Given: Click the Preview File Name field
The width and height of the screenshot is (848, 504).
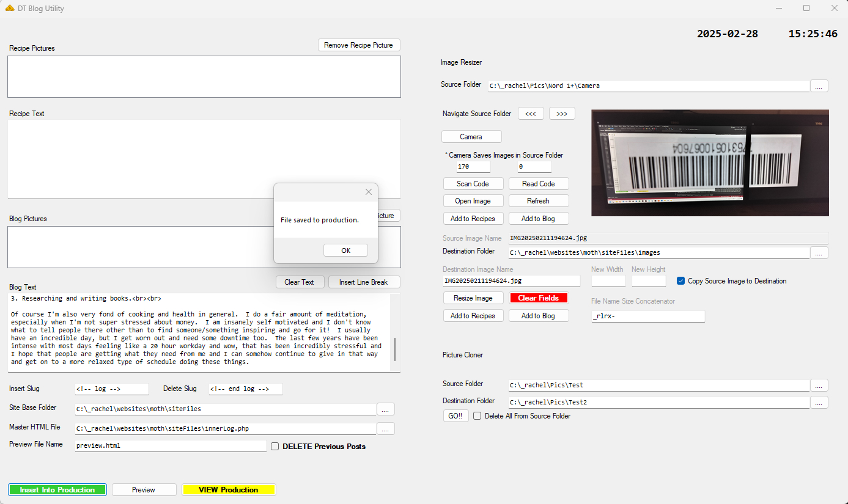Looking at the screenshot, I should pos(171,446).
